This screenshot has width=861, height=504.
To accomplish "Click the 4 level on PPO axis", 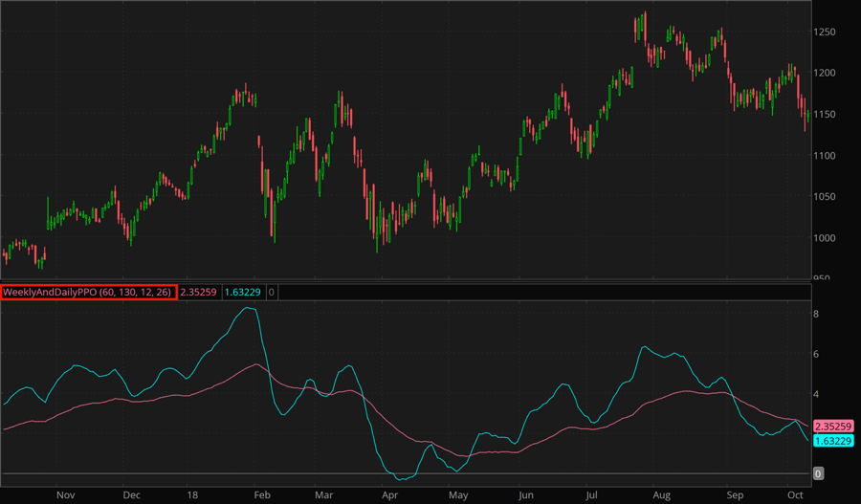I will tap(816, 394).
